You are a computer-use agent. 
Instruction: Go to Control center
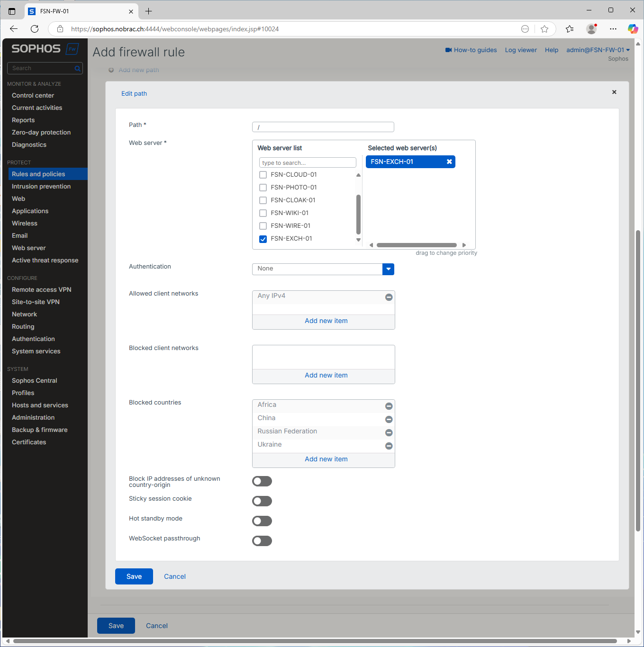(33, 95)
